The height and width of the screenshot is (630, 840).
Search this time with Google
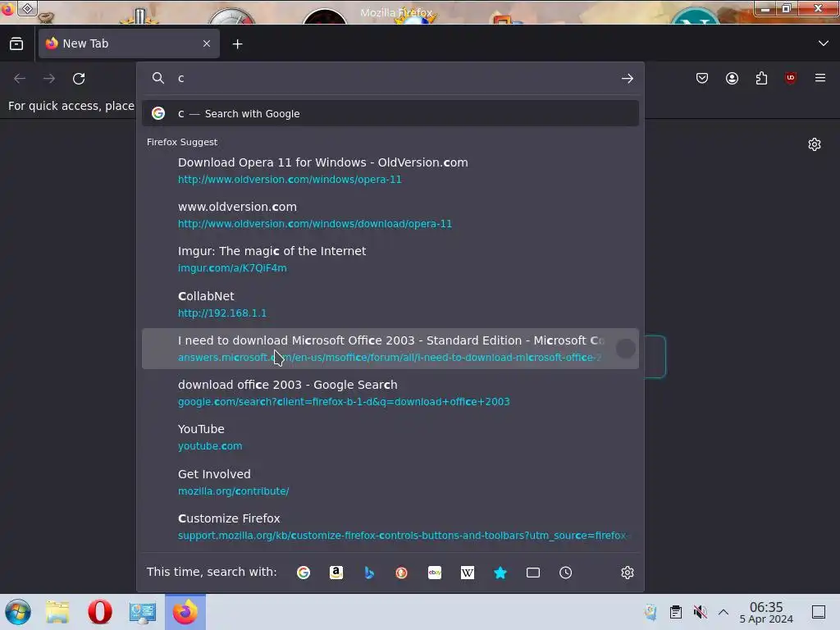coord(304,573)
